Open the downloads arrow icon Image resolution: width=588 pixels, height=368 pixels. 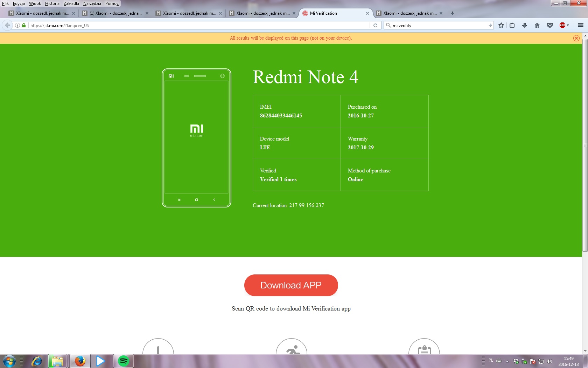[x=524, y=25]
